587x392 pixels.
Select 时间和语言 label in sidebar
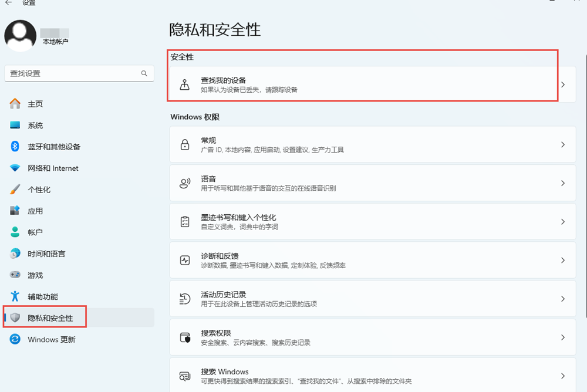click(x=46, y=254)
